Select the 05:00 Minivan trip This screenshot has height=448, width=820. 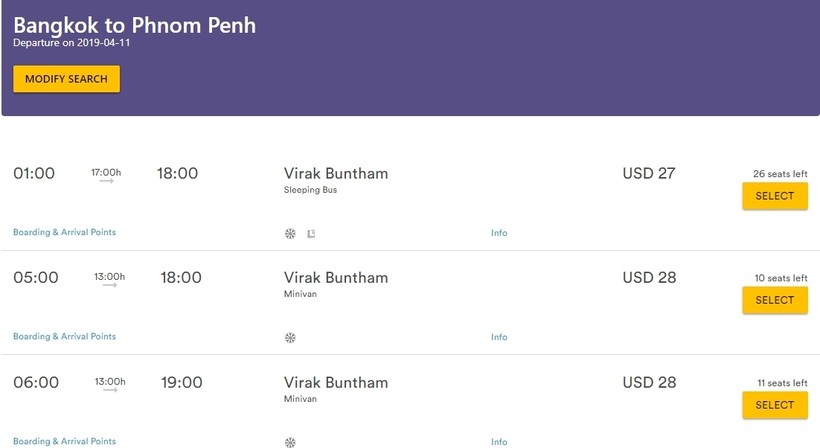pos(774,300)
